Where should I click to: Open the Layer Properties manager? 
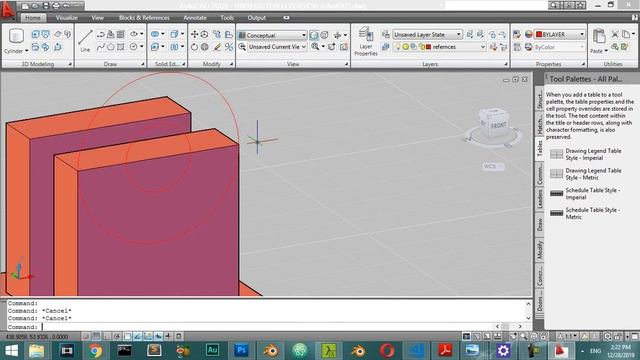tap(365, 42)
